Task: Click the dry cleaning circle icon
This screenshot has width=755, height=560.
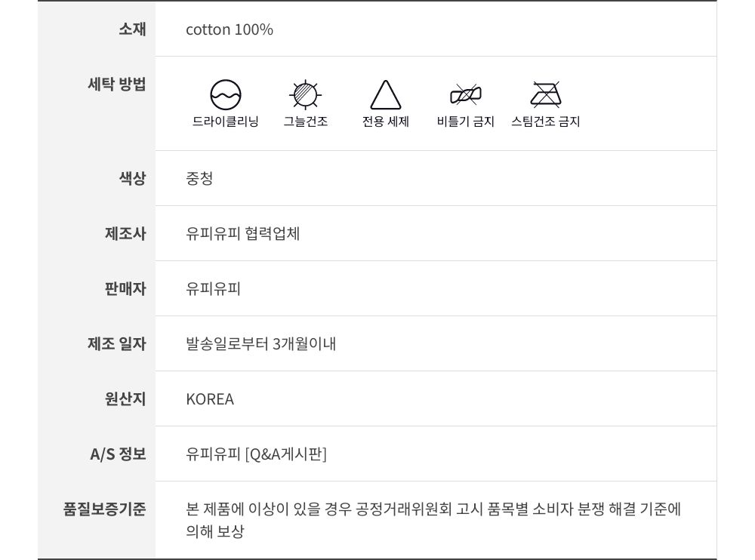Action: [226, 95]
